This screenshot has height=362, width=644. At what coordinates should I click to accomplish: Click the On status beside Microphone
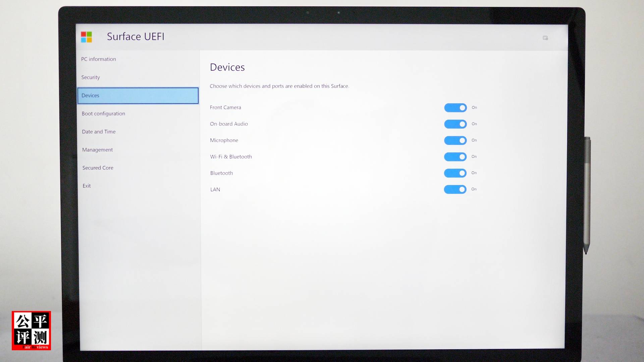[x=474, y=140]
